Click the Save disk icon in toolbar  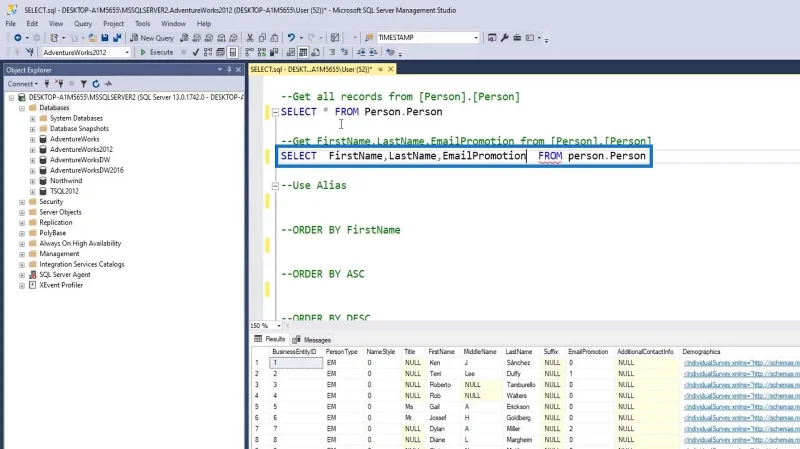click(105, 38)
